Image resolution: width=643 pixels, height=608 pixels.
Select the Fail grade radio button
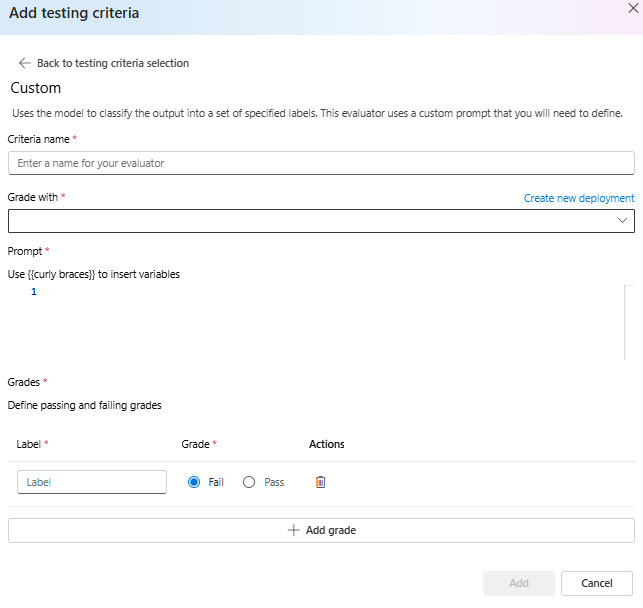(x=194, y=482)
